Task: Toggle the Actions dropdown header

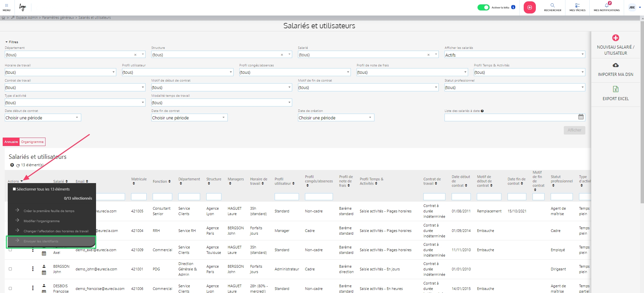Action: tap(15, 181)
